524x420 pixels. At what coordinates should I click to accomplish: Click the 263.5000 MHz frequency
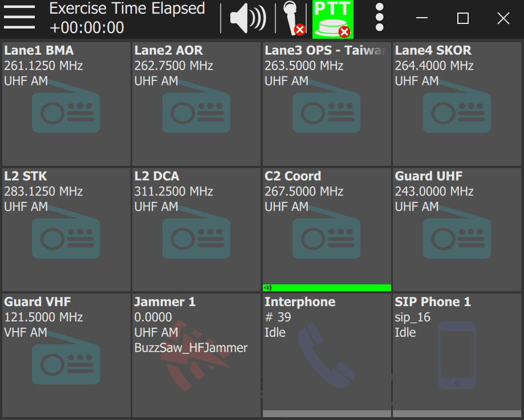pos(304,66)
